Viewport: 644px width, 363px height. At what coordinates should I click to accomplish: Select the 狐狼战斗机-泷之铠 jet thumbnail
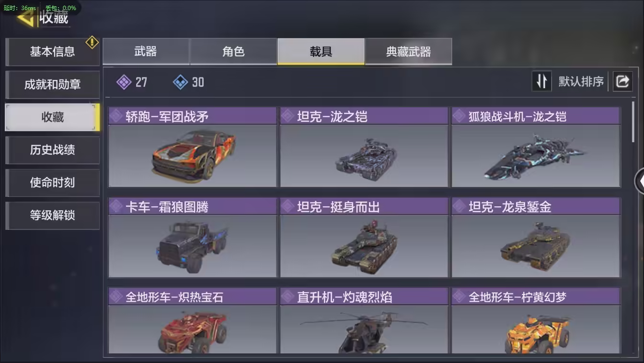(536, 156)
